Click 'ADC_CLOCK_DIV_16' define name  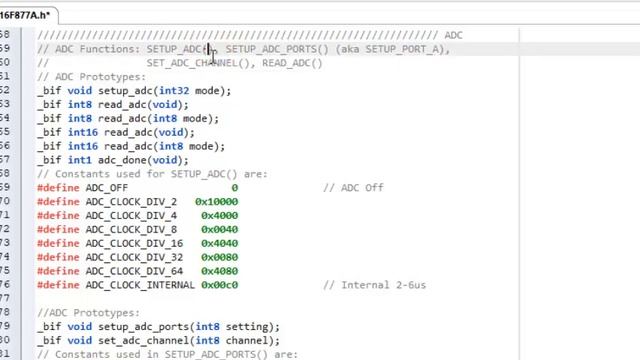(134, 244)
